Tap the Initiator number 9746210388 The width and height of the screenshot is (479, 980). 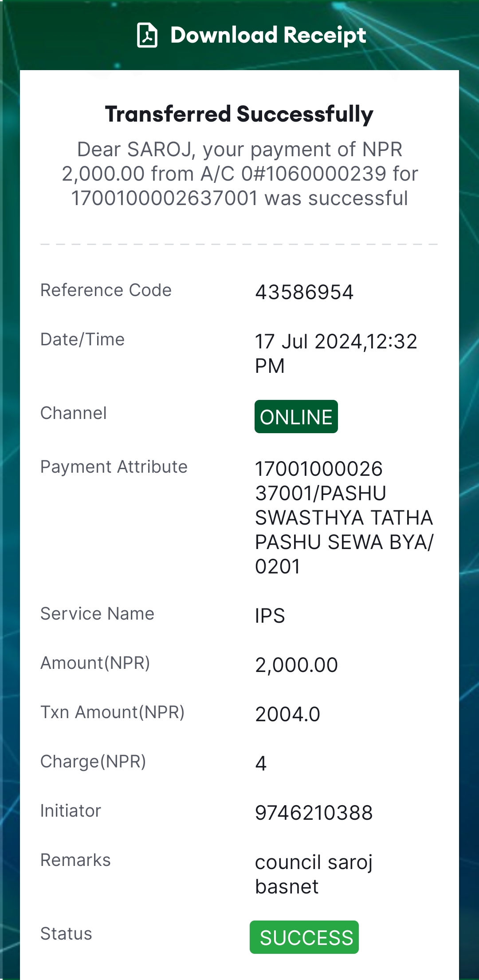314,813
